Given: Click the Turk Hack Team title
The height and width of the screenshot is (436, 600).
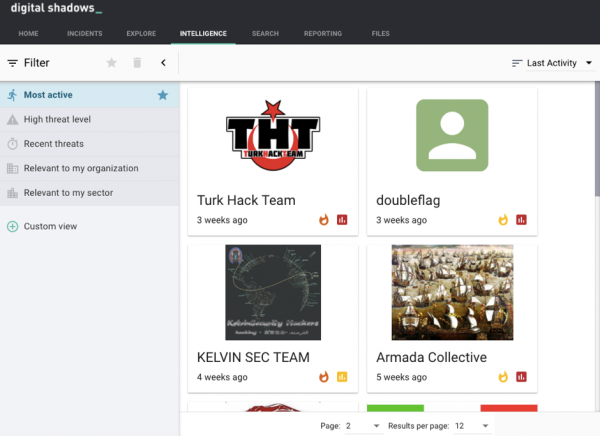Looking at the screenshot, I should coord(246,200).
